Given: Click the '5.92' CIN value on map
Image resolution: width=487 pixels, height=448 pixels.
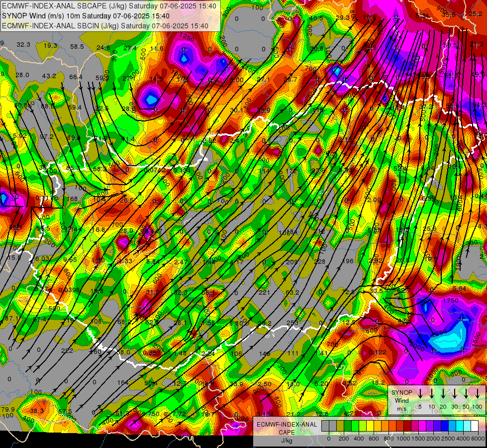Looking at the screenshot, I should [x=20, y=136].
